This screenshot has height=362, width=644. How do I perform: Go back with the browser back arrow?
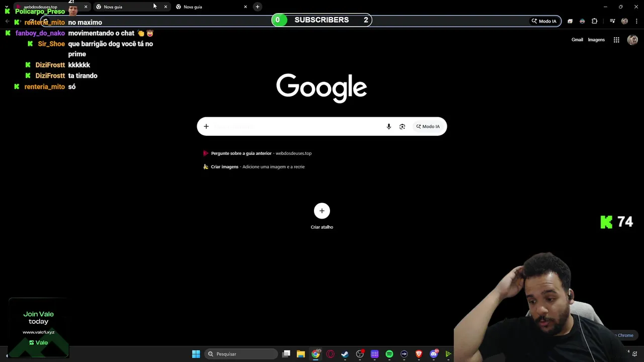coord(7,21)
